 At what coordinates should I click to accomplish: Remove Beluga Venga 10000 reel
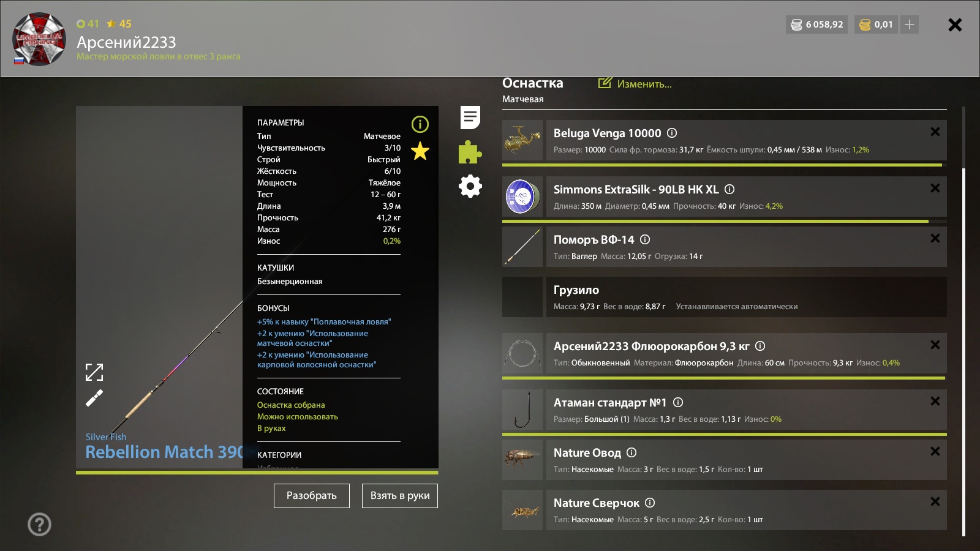click(x=935, y=132)
